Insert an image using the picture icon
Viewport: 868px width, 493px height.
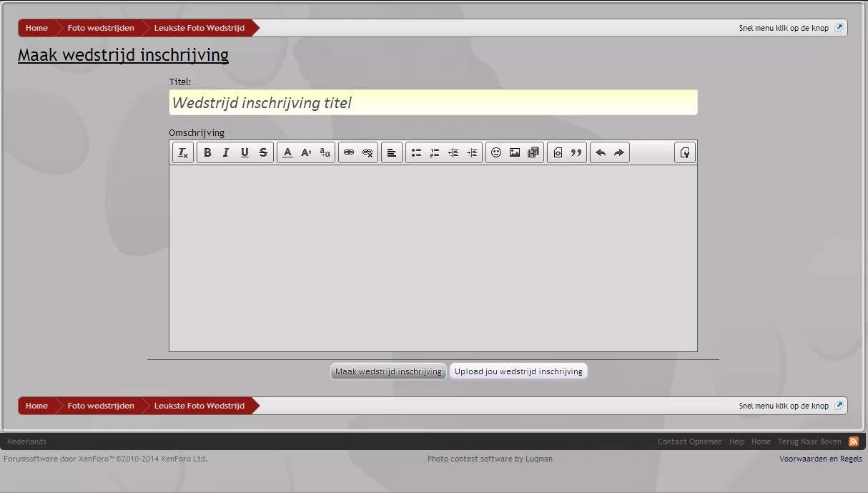click(x=515, y=152)
